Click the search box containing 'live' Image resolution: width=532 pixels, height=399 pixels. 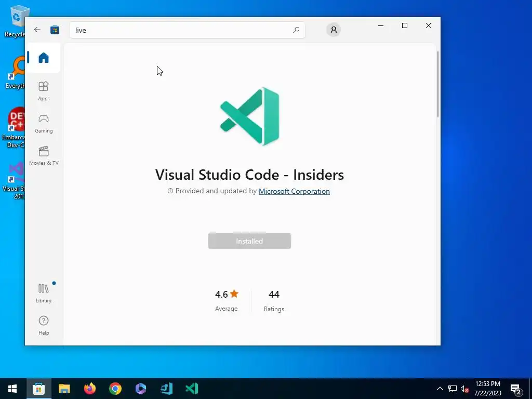(x=187, y=30)
